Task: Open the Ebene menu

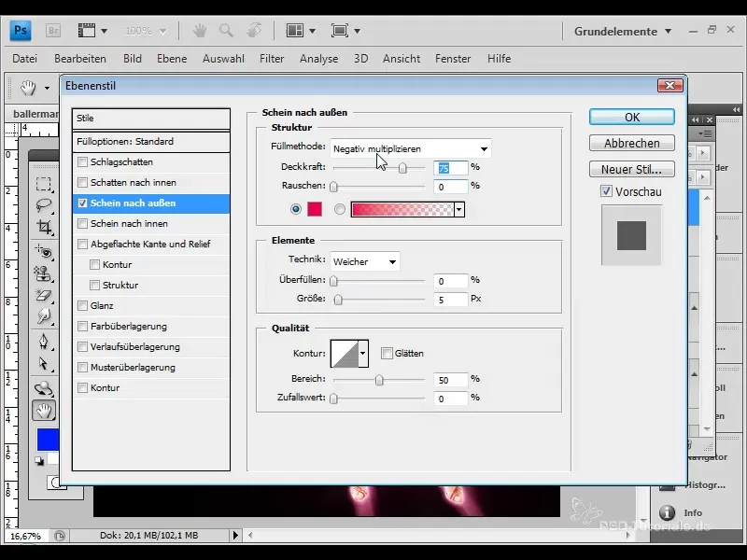Action: pyautogui.click(x=172, y=59)
